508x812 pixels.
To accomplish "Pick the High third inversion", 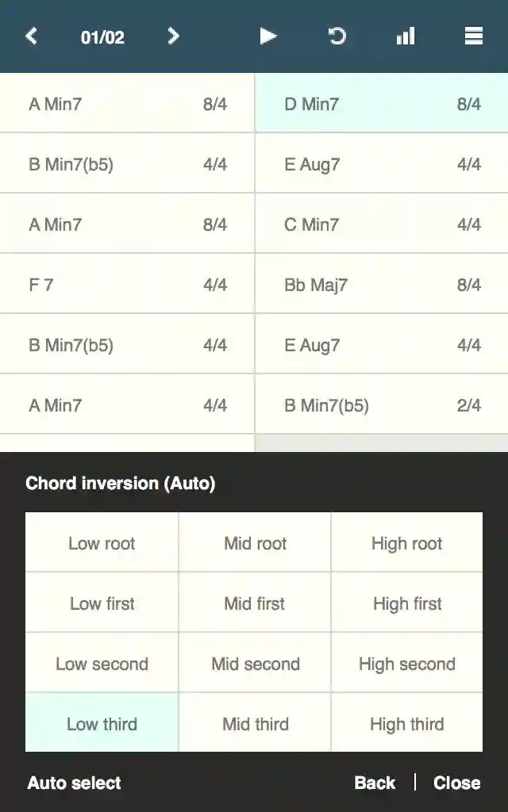I will [406, 723].
